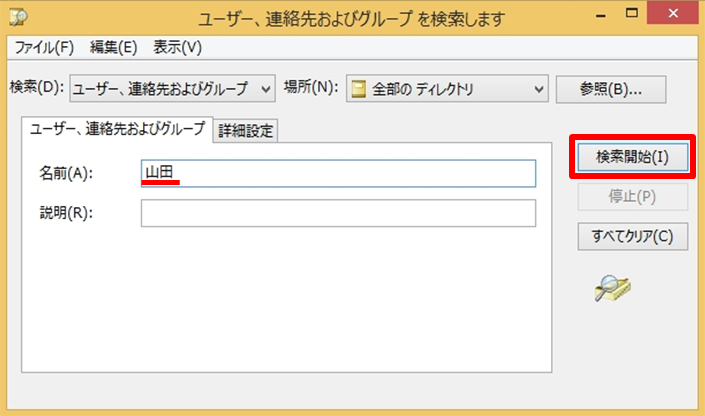Click the 説明(R): label
This screenshot has width=705, height=416.
pyautogui.click(x=66, y=213)
